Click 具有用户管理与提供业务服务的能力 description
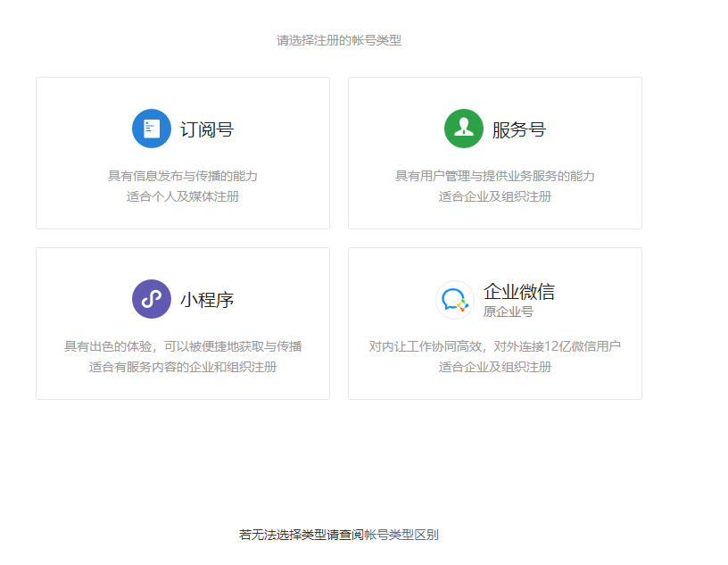Viewport: 728px width, 565px height. tap(495, 176)
